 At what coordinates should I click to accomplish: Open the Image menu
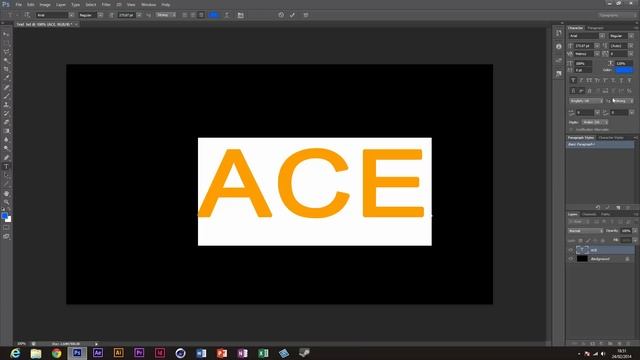click(45, 4)
